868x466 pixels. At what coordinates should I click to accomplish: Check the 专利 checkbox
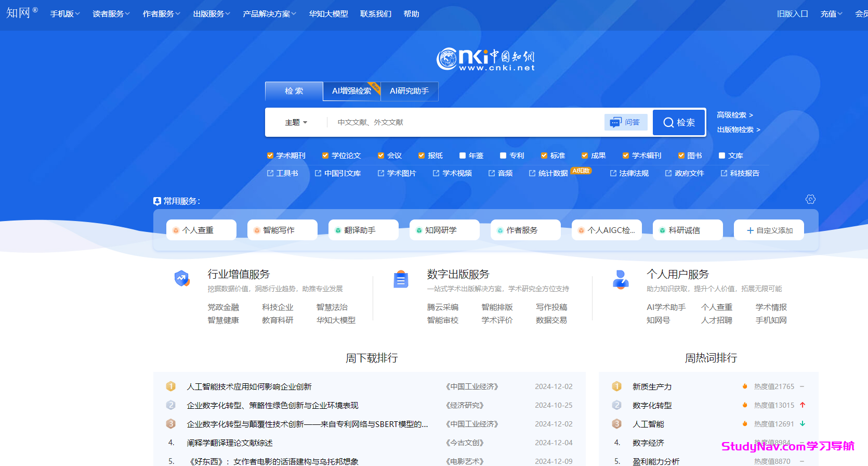coord(503,156)
